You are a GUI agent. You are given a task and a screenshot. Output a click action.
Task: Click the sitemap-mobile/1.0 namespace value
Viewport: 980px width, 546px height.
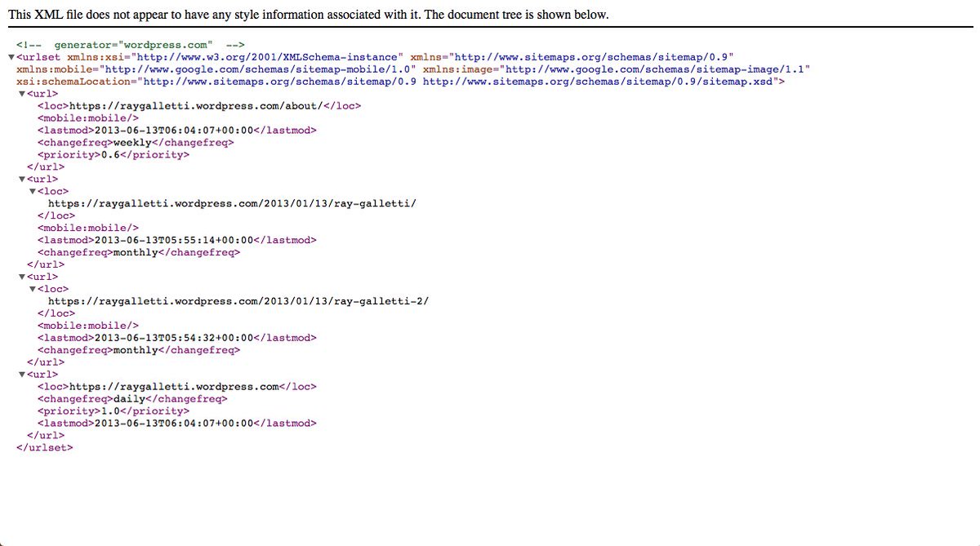pyautogui.click(x=257, y=69)
